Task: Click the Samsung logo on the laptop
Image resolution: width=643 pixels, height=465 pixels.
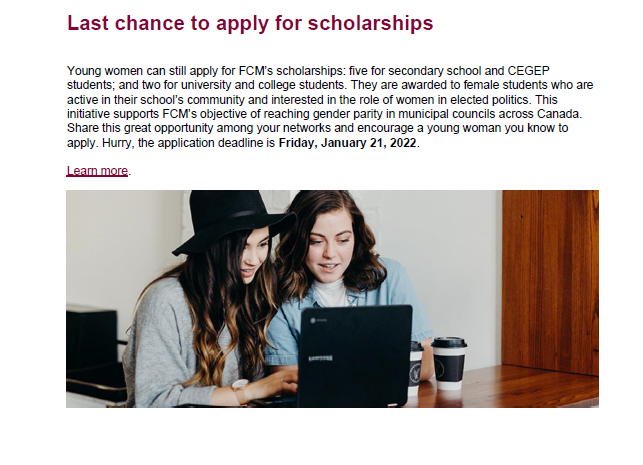Action: click(320, 358)
